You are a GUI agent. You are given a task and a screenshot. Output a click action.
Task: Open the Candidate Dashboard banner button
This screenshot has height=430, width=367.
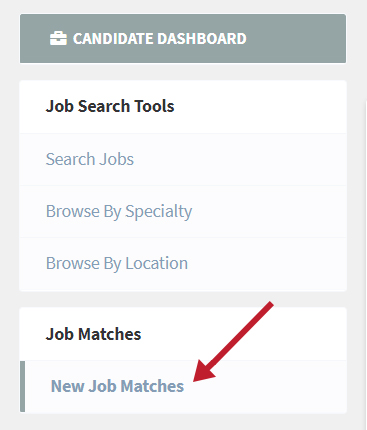pyautogui.click(x=183, y=38)
